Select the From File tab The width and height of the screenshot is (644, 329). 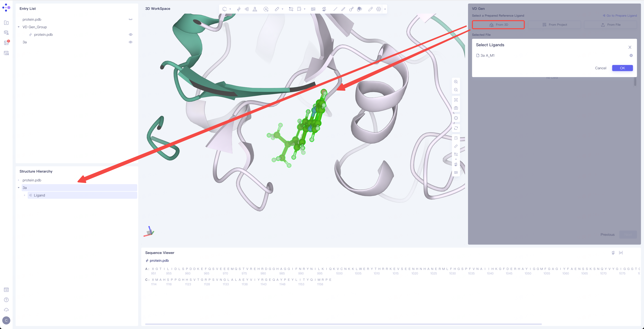[610, 25]
